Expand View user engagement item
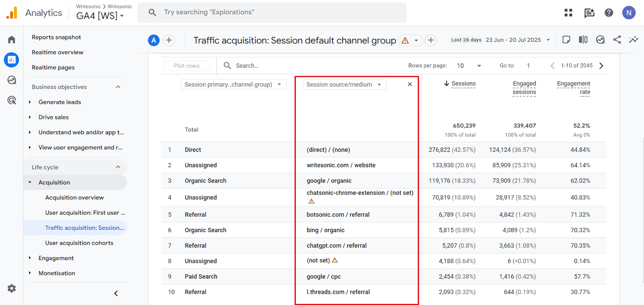644x305 pixels. tap(30, 147)
